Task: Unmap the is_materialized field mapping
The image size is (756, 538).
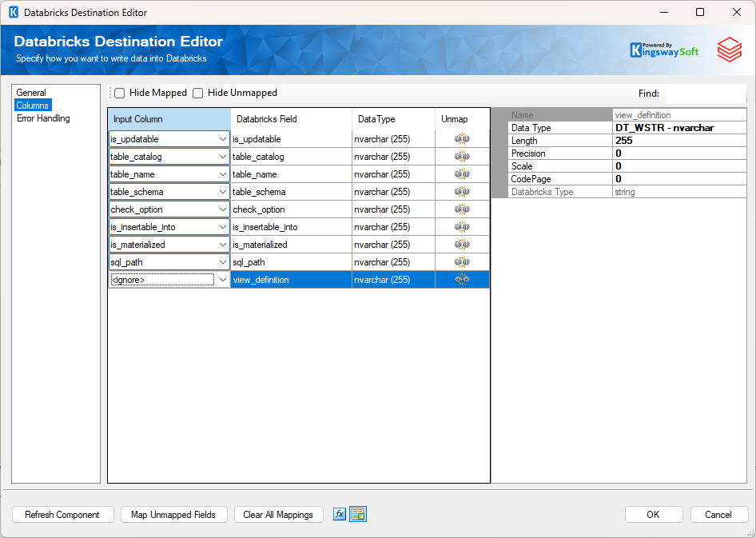Action: tap(462, 245)
